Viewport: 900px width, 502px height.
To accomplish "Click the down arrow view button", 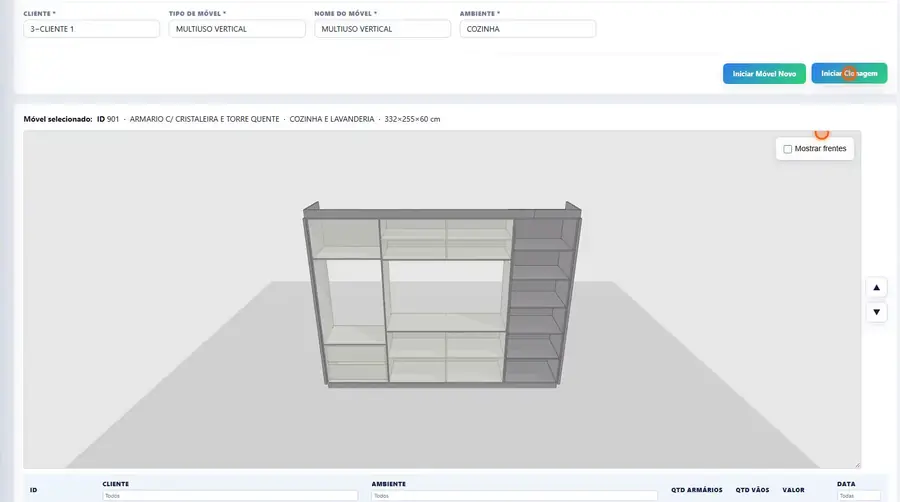I will tap(876, 312).
